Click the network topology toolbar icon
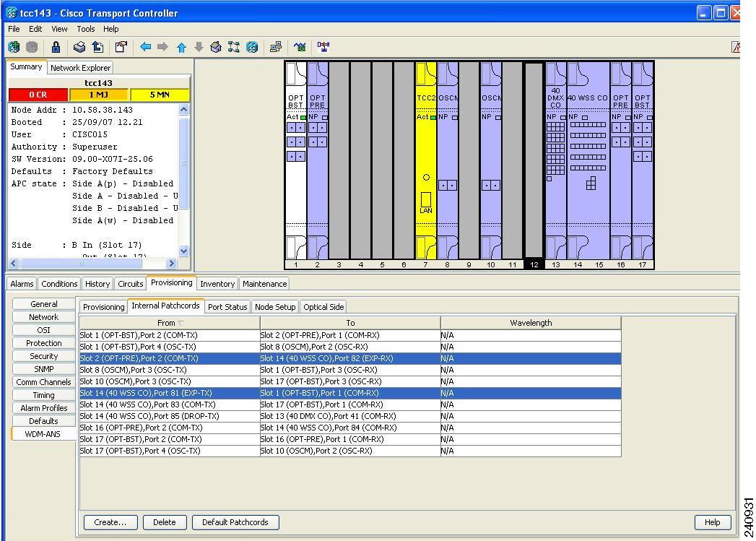The width and height of the screenshot is (756, 541). click(x=323, y=47)
